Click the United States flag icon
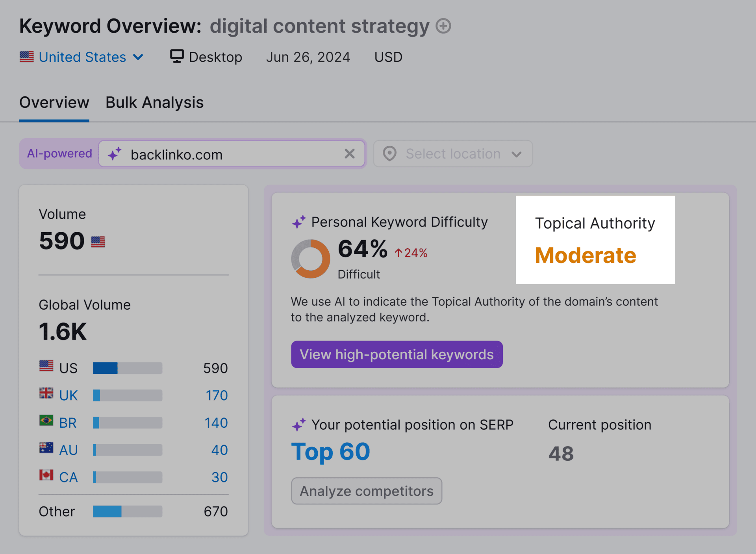The width and height of the screenshot is (756, 554). pos(27,57)
